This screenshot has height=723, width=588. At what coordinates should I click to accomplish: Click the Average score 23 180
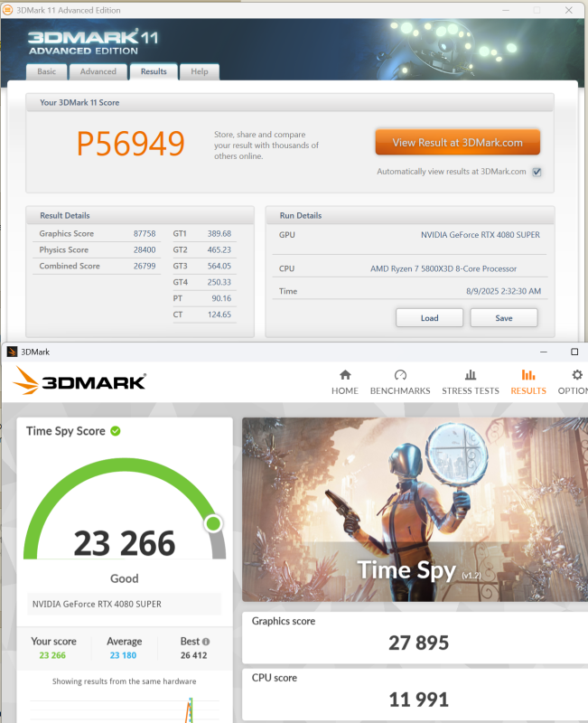[x=123, y=655]
